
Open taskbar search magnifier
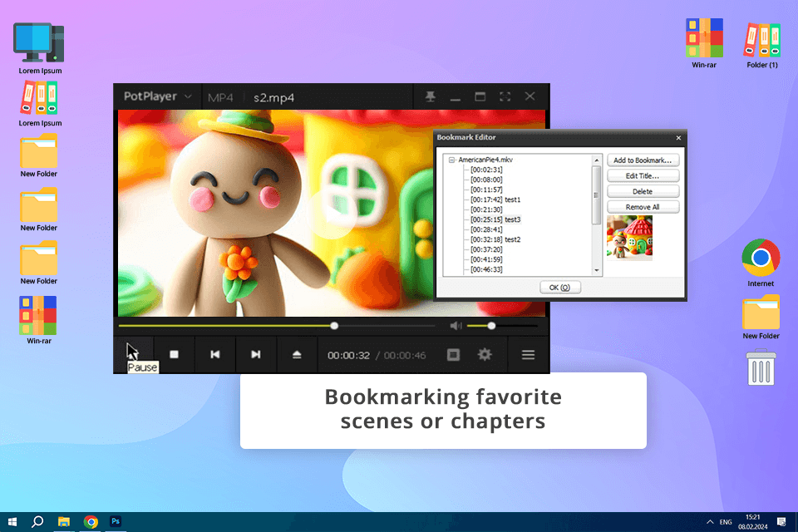point(37,522)
